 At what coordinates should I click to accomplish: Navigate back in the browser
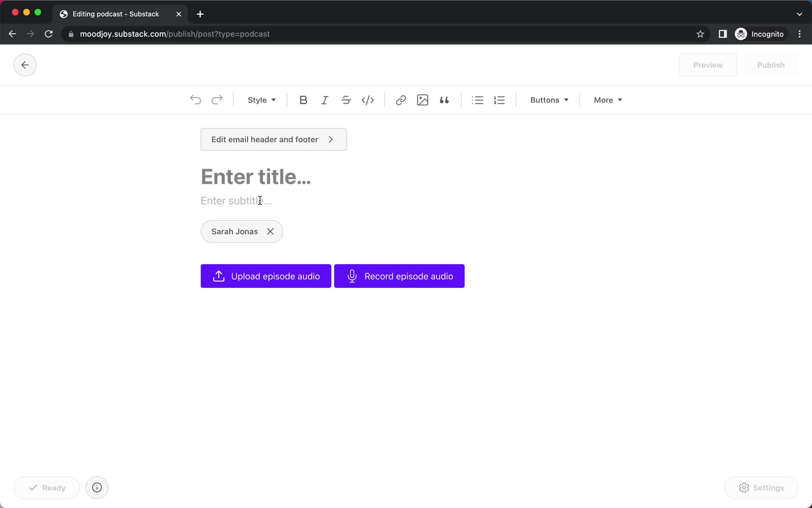coord(12,34)
